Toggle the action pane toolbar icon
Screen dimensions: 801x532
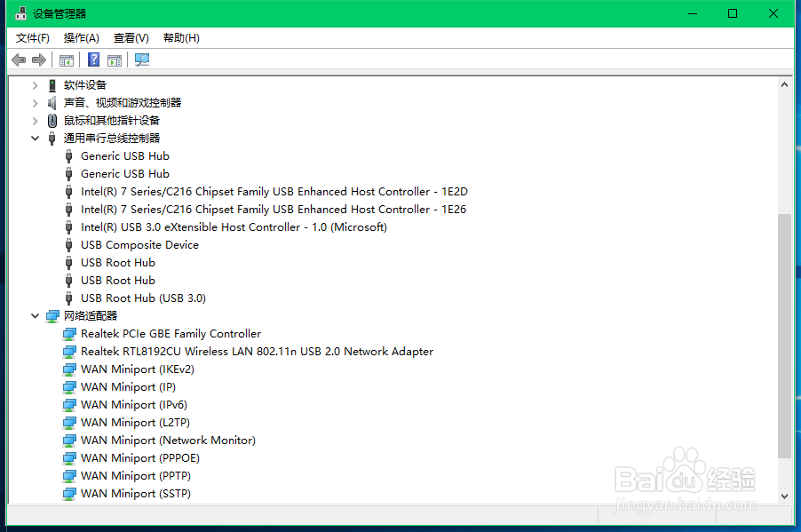(x=115, y=60)
